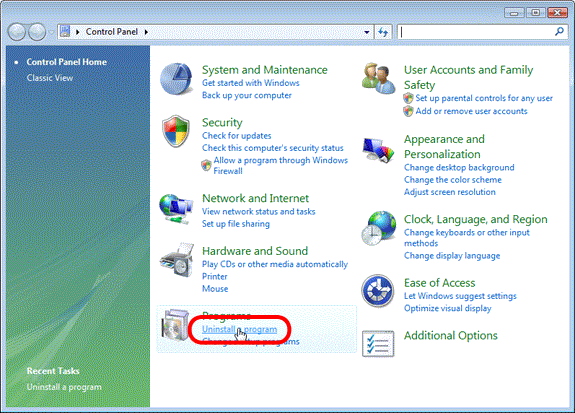575x413 pixels.
Task: Click Check this computer's security status
Action: click(273, 148)
